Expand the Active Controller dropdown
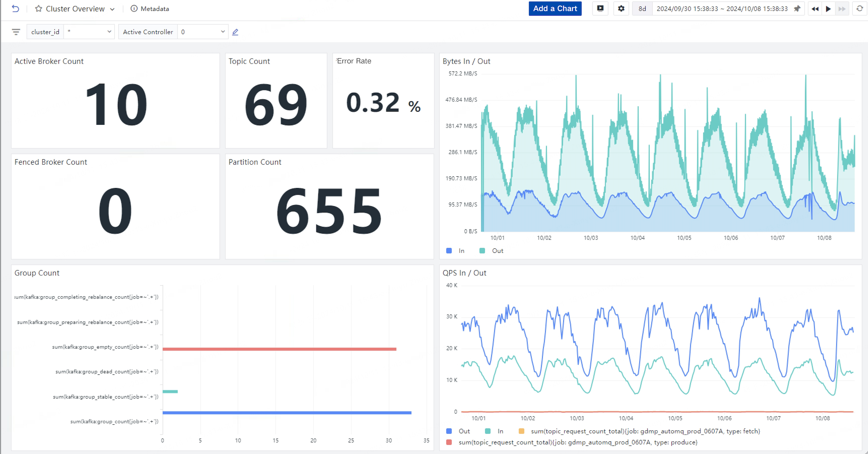Image resolution: width=868 pixels, height=454 pixels. coord(222,32)
